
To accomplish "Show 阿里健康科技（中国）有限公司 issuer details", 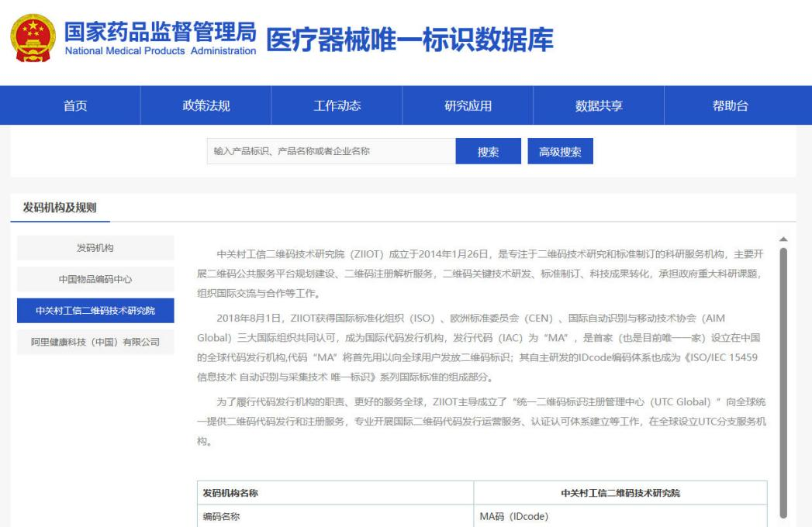I will point(95,343).
